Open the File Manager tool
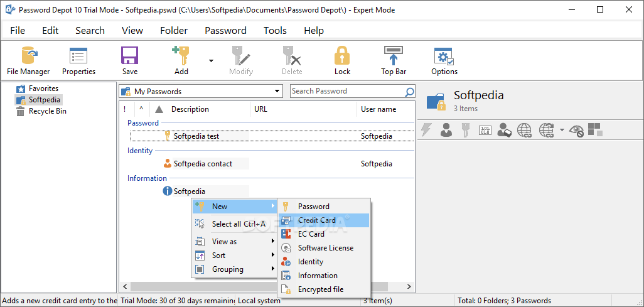This screenshot has width=644, height=307. tap(28, 61)
